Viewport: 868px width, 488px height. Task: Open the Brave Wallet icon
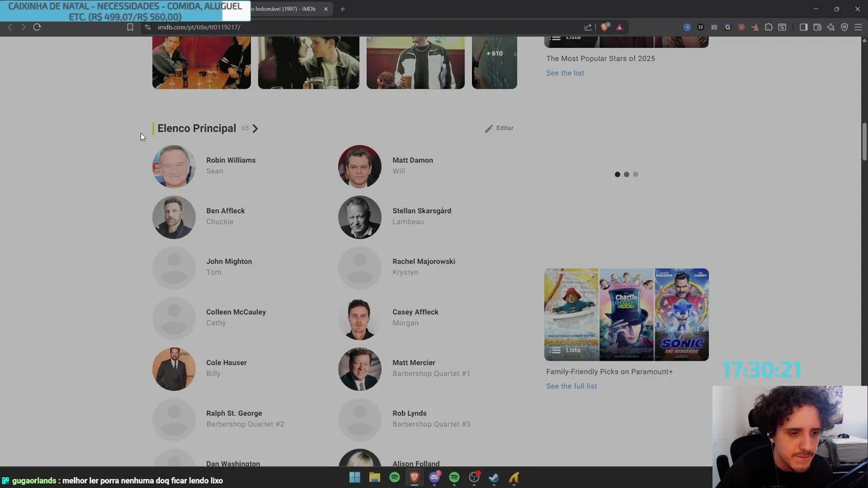coord(817,27)
